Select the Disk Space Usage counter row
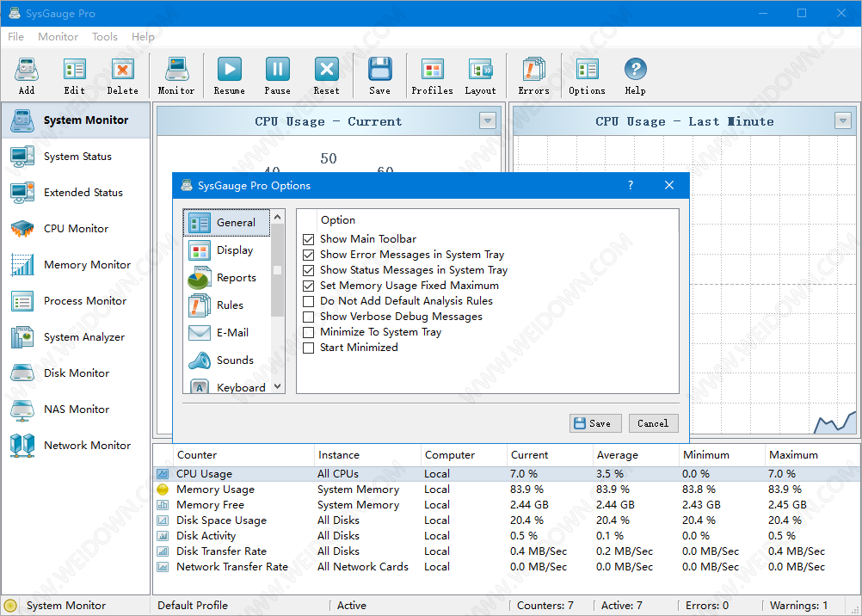 coord(507,521)
